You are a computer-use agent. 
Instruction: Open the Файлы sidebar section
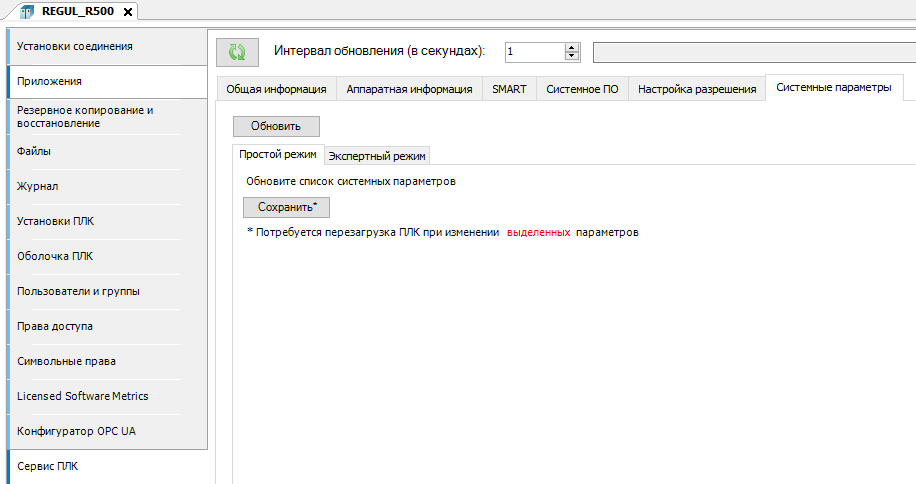pyautogui.click(x=34, y=152)
